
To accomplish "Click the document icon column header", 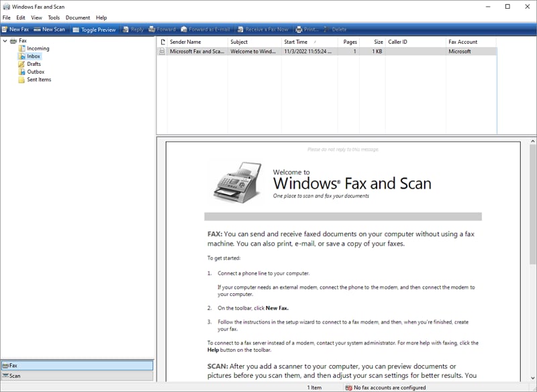I will pos(162,42).
